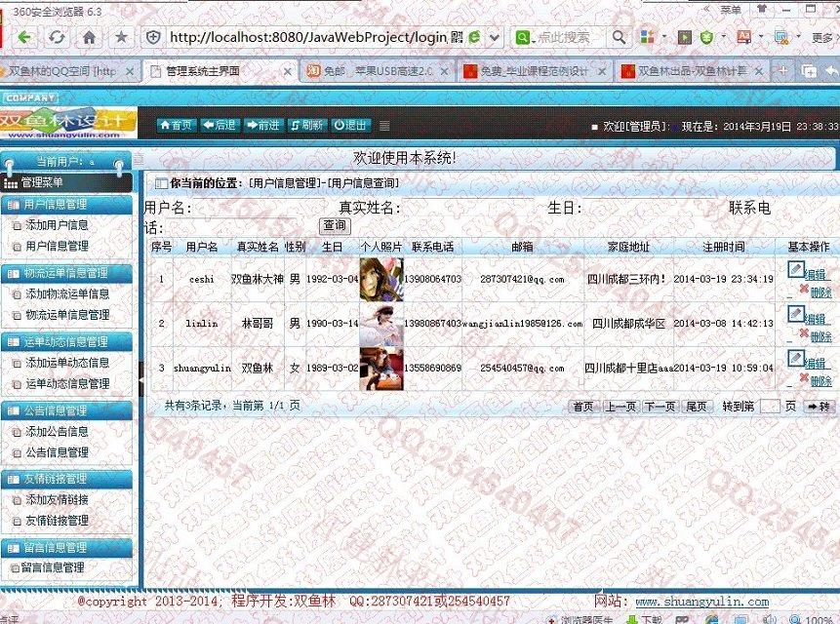Collapse the sidebar using the splitter arrow
The height and width of the screenshot is (624, 840).
[x=139, y=158]
